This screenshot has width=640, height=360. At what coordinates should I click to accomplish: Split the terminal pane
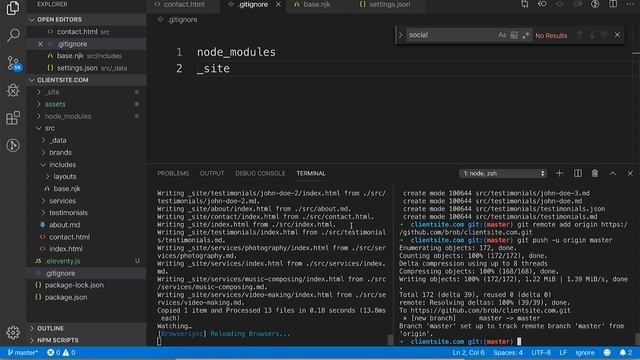[578, 173]
